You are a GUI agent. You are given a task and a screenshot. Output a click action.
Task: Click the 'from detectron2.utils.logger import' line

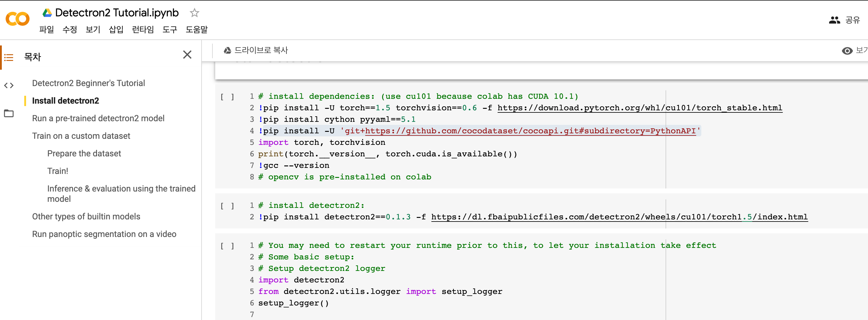[380, 292]
